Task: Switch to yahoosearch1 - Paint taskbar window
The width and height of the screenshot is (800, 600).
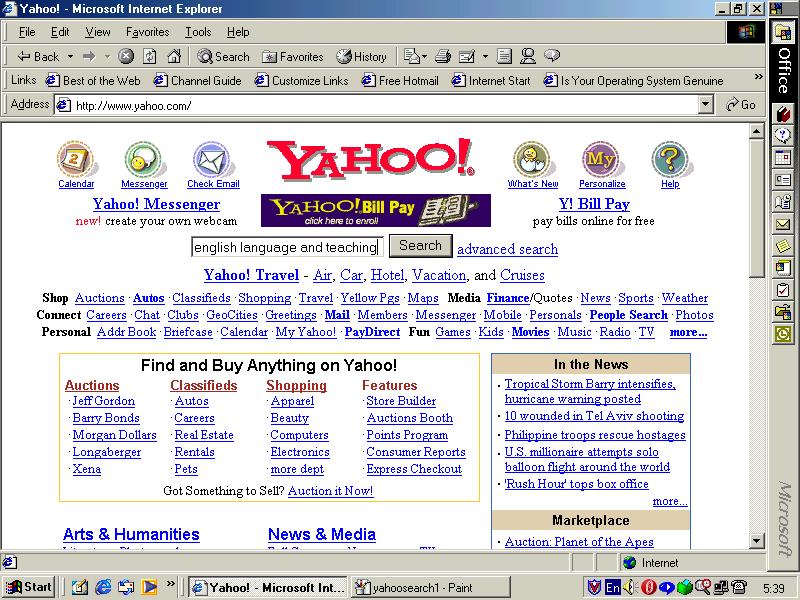Action: click(430, 587)
